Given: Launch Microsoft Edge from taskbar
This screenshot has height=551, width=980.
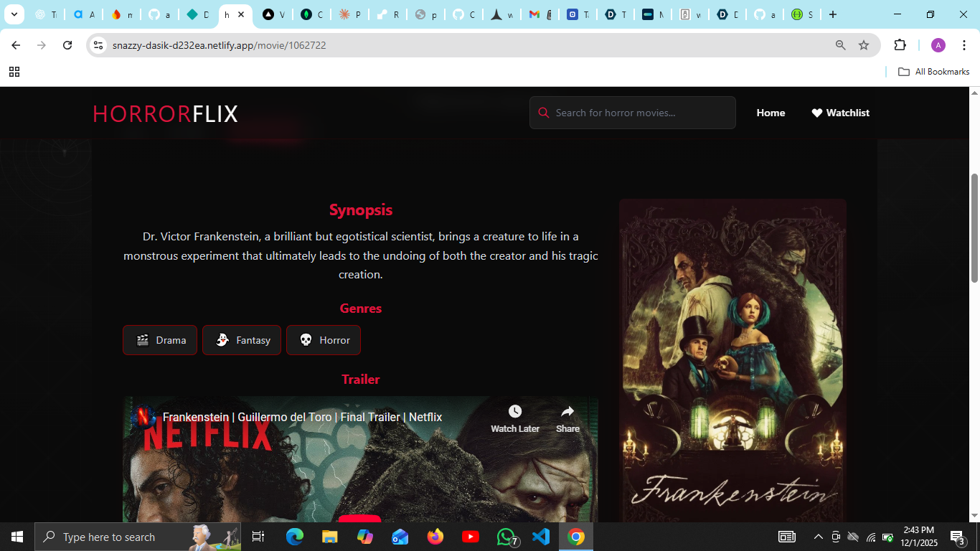Looking at the screenshot, I should (x=295, y=537).
